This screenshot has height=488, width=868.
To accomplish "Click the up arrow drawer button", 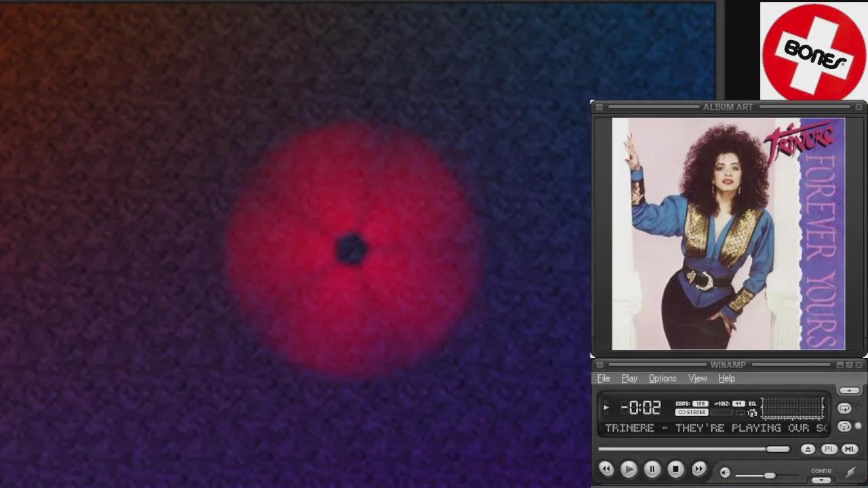I will click(850, 390).
